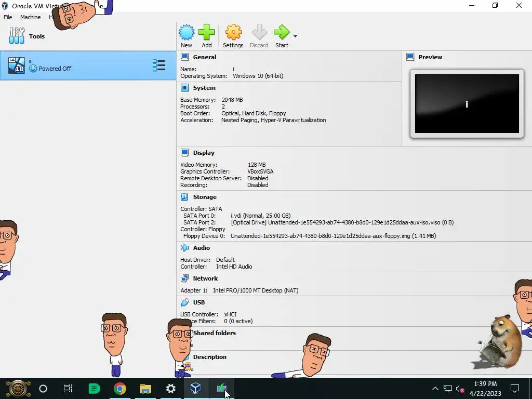The width and height of the screenshot is (532, 399).
Task: Click the Display section monitor icon
Action: pyautogui.click(x=184, y=153)
